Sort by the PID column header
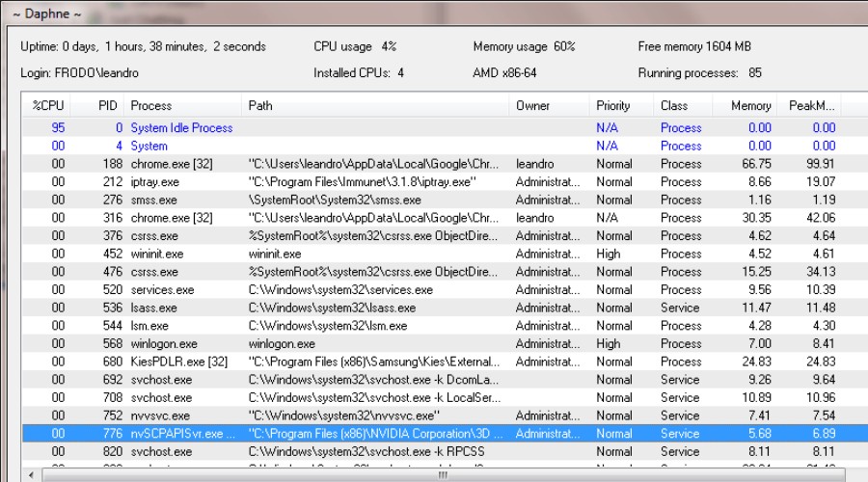Screen dimensions: 868x482 [97, 105]
